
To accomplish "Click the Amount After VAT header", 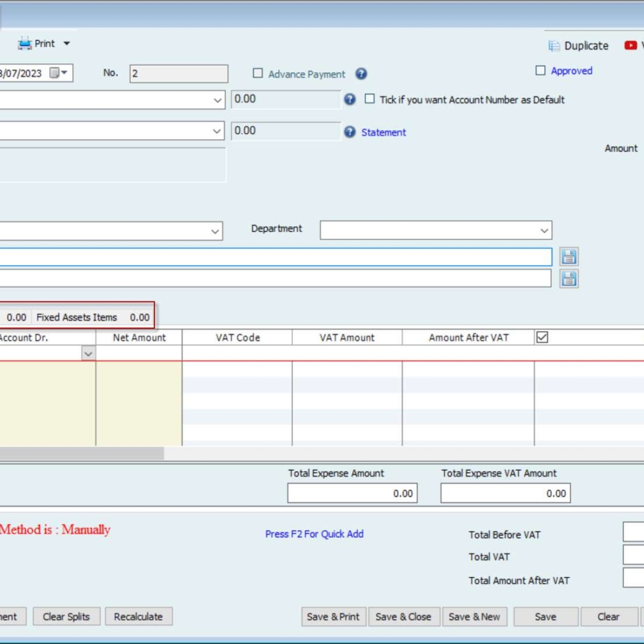I will point(469,337).
